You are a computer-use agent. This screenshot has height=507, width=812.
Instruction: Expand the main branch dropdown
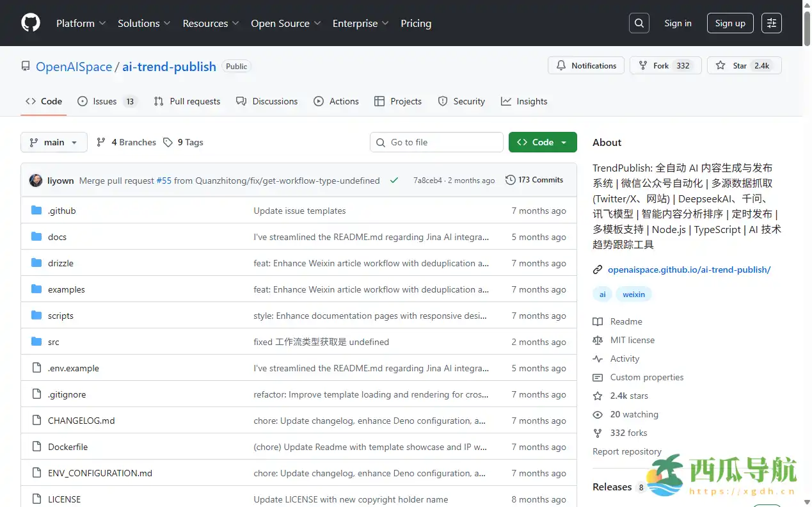54,142
